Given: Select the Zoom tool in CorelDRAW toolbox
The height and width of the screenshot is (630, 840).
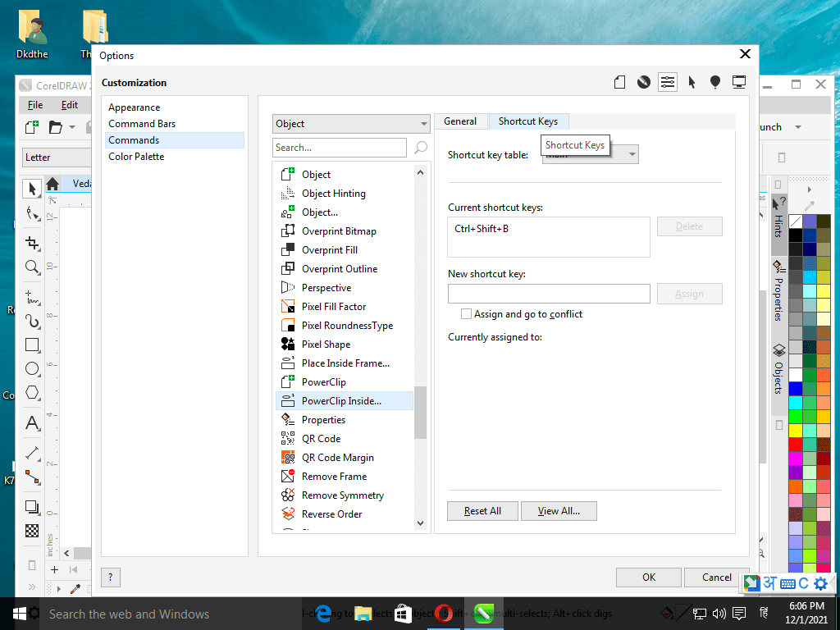Looking at the screenshot, I should [x=32, y=267].
